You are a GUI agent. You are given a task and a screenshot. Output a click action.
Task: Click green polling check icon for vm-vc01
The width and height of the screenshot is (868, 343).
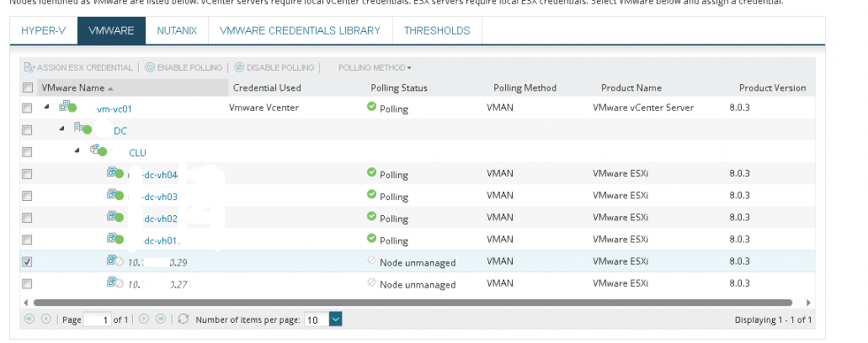(371, 106)
